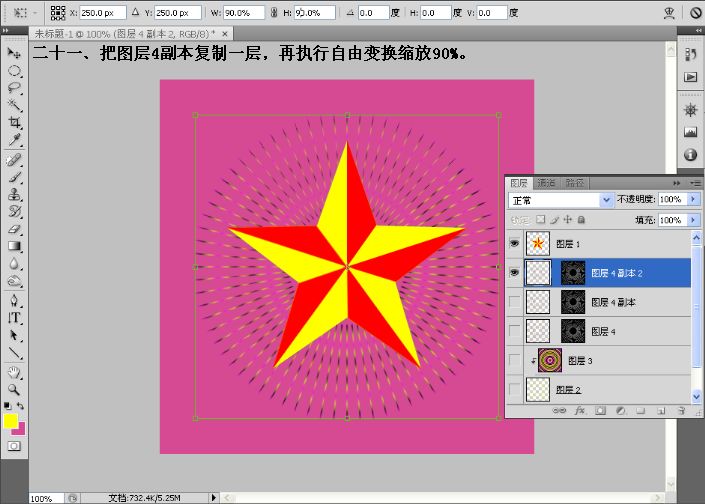Show 图层 2 layer

tap(514, 389)
